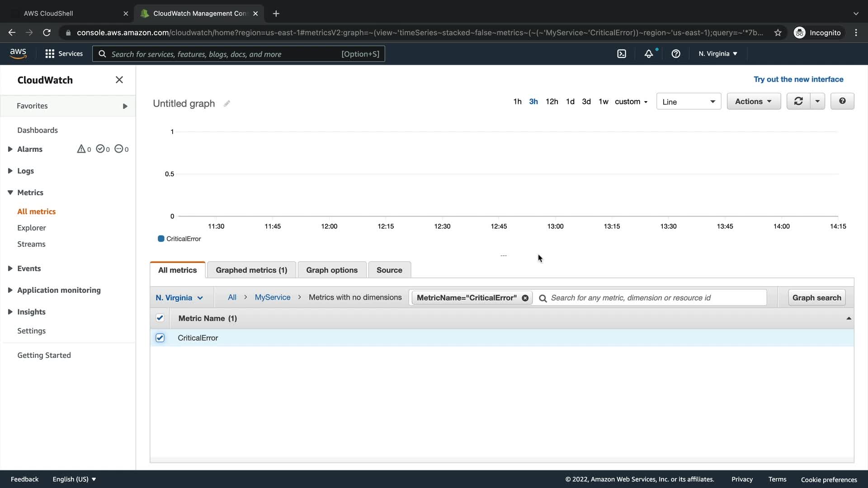Remove the MetricName="CriticalError" filter
Screen dimensions: 868x488
coord(525,298)
